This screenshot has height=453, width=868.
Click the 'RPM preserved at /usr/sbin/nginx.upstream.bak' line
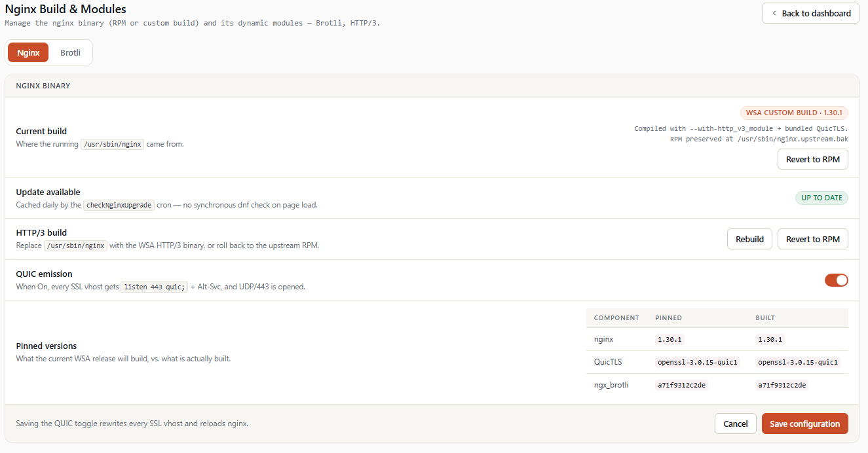tap(759, 139)
